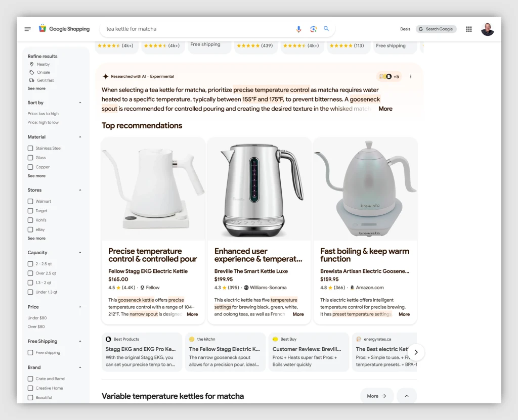
Task: See more Stores filter options
Action: click(x=36, y=239)
